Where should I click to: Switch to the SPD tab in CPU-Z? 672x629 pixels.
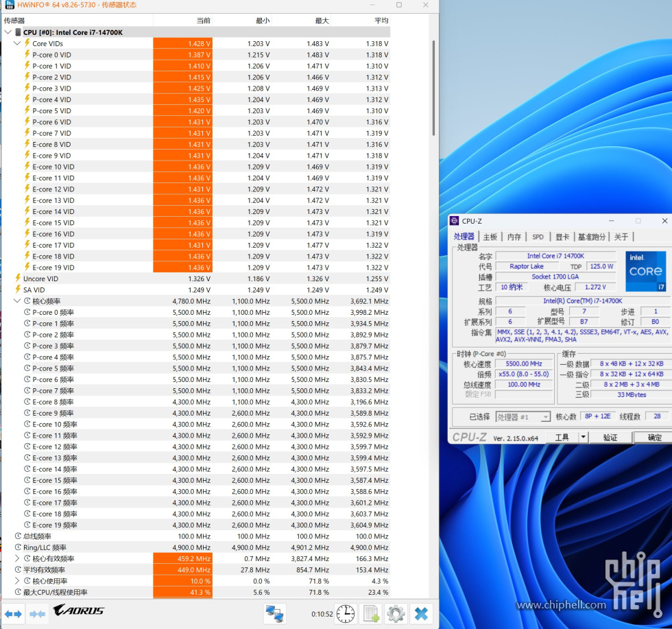point(538,237)
